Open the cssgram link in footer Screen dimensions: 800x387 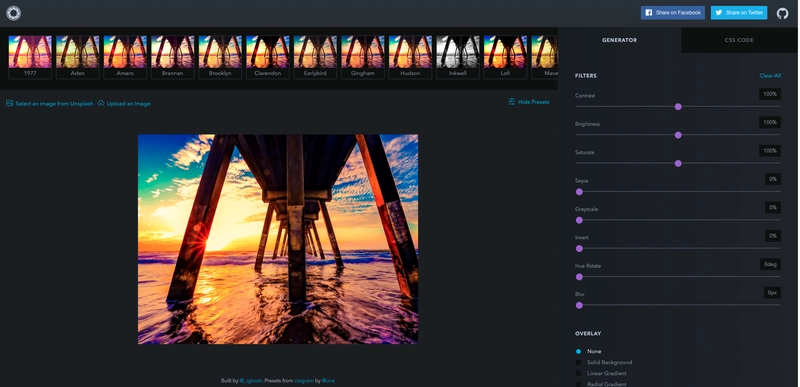pos(303,381)
